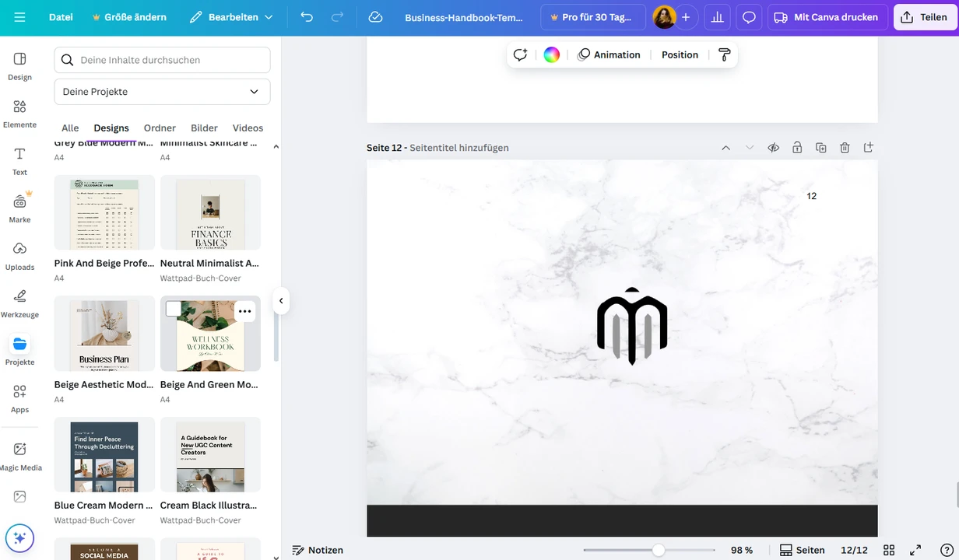Image resolution: width=959 pixels, height=560 pixels.
Task: Select checkbox on Beige And Green design
Action: click(x=174, y=310)
